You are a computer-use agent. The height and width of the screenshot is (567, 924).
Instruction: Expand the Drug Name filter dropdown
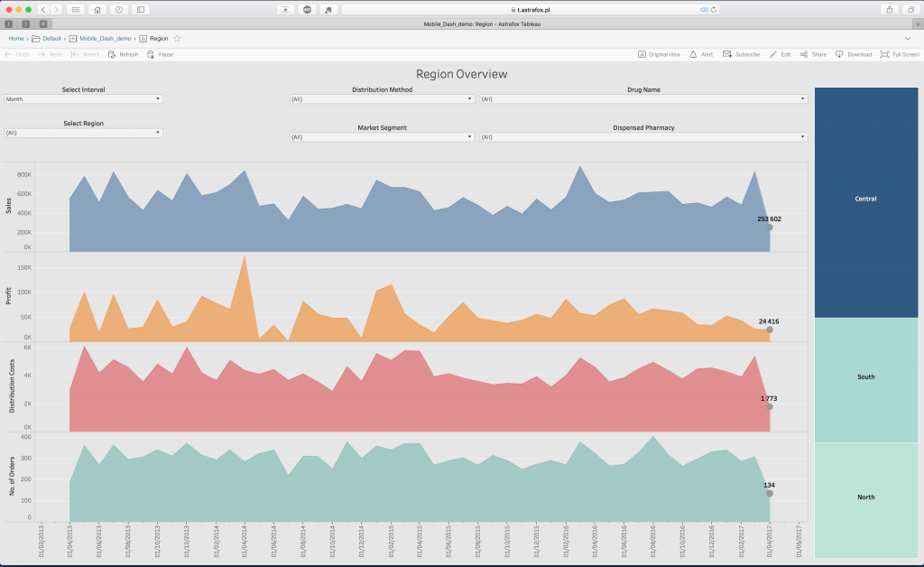[x=642, y=99]
